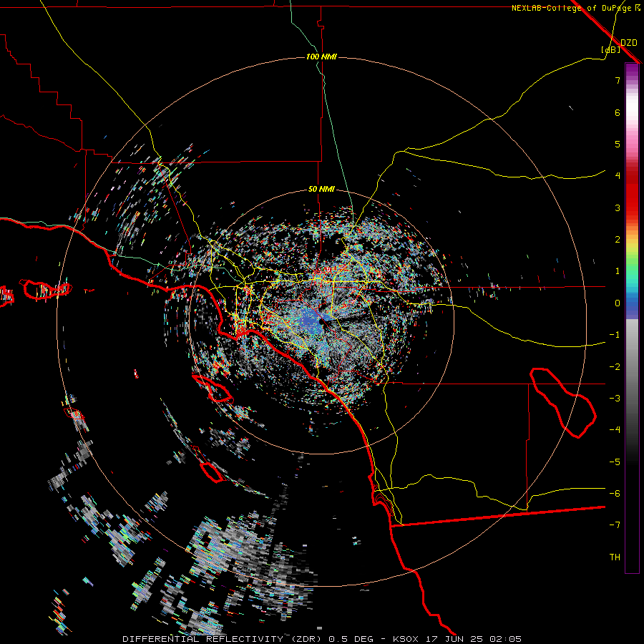The height and width of the screenshot is (644, 644).
Task: Click the TH threshold label on the scale
Action: click(615, 557)
